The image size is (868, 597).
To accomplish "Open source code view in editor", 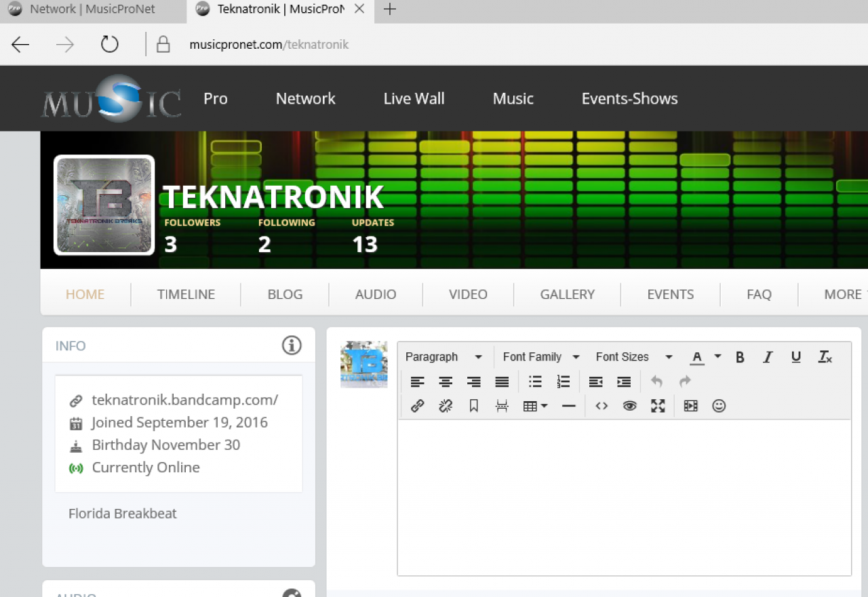I will 601,406.
